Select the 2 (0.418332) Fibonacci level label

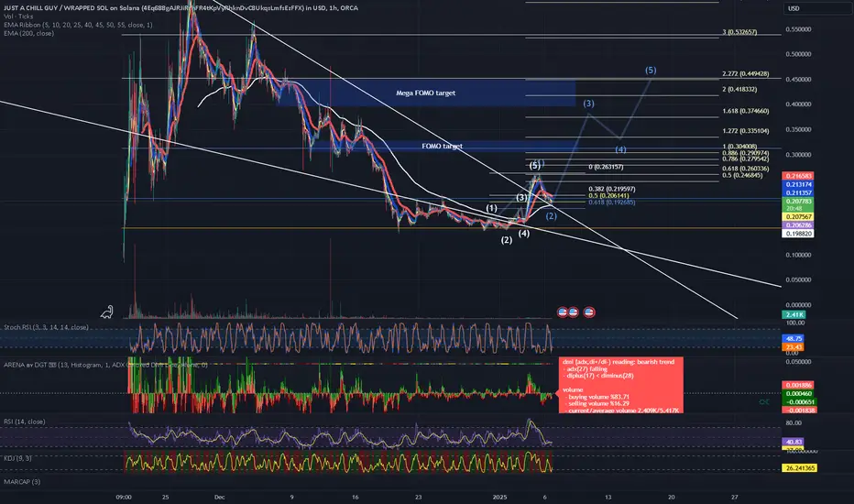click(739, 90)
